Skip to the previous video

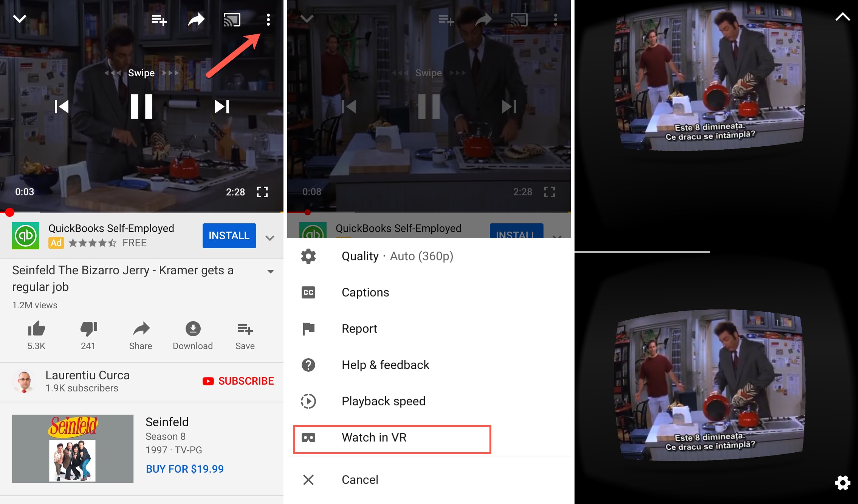click(62, 107)
